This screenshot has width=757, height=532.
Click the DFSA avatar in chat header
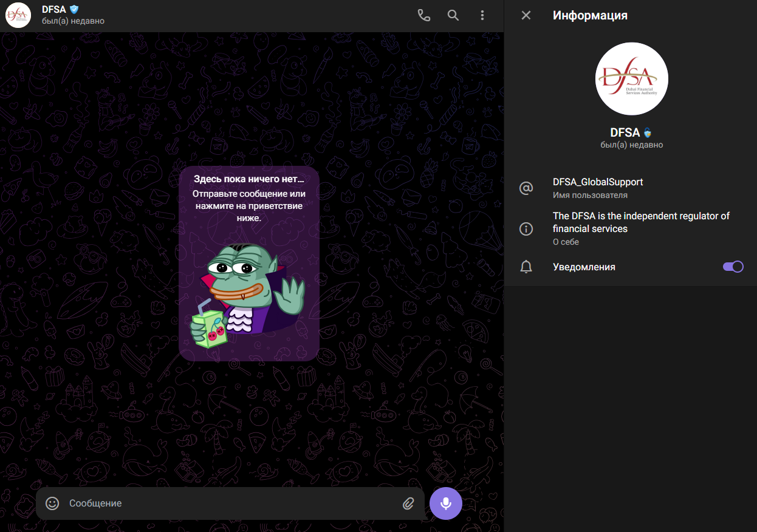tap(18, 15)
